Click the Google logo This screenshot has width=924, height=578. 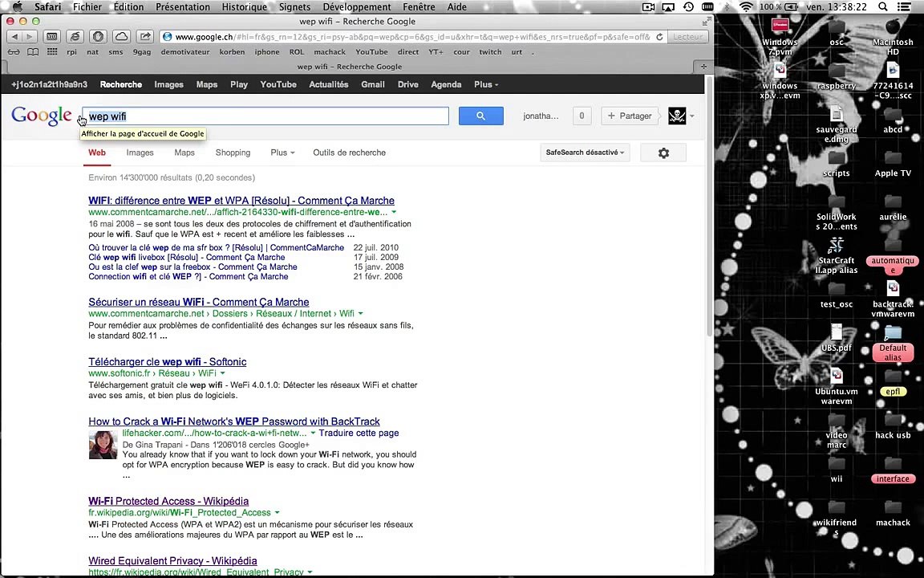pyautogui.click(x=41, y=116)
